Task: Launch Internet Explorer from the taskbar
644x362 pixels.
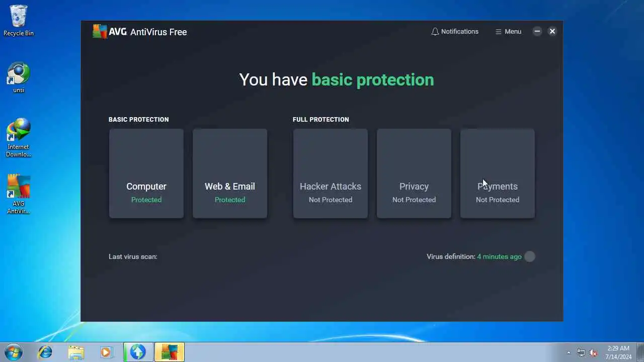Action: pyautogui.click(x=45, y=352)
